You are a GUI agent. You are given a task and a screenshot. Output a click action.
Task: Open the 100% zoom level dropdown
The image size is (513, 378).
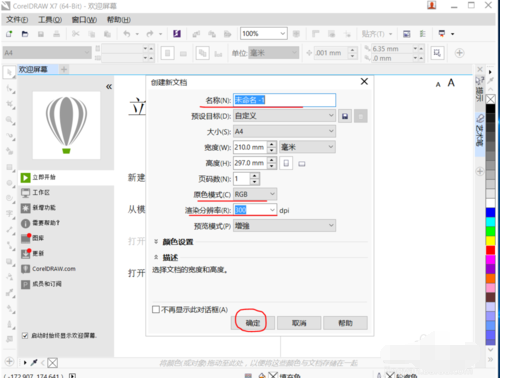coord(282,33)
